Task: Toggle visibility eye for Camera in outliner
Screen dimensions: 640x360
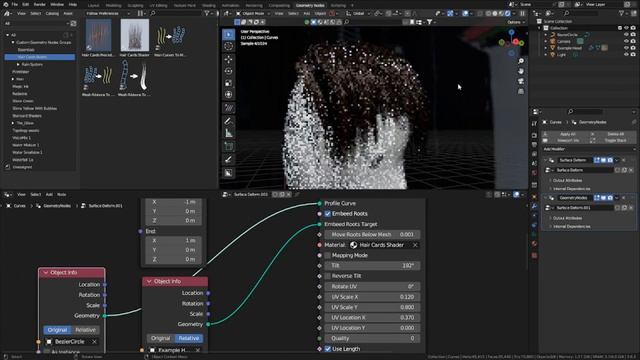Action: [626, 41]
